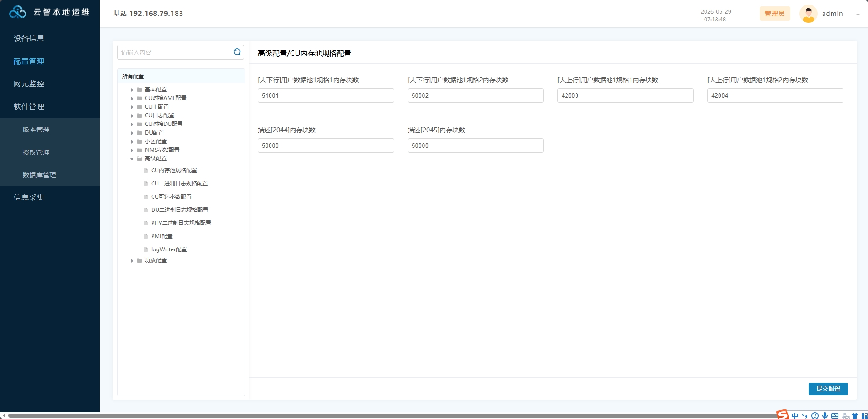Click the file icon beside logWriter配置
Image resolution: width=868 pixels, height=419 pixels.
pos(146,249)
